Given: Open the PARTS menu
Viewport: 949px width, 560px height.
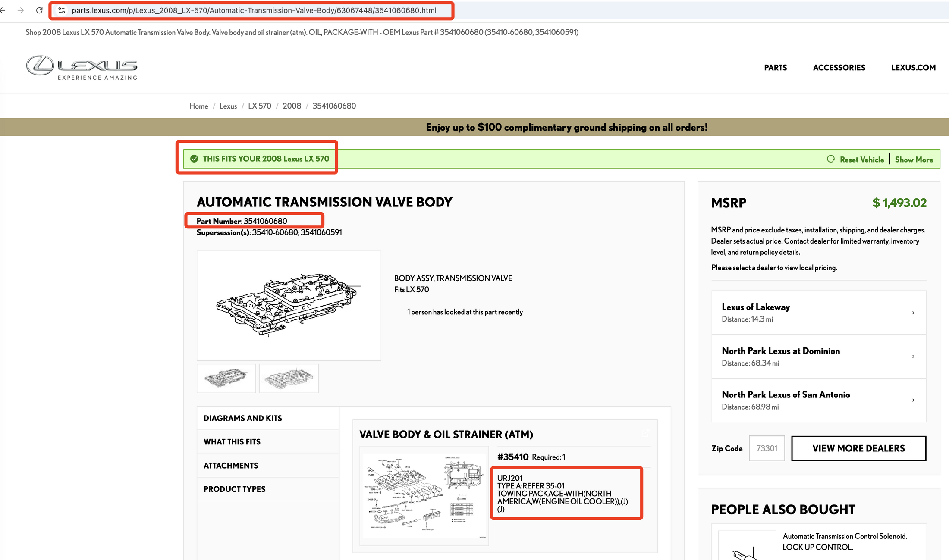Looking at the screenshot, I should coord(775,68).
